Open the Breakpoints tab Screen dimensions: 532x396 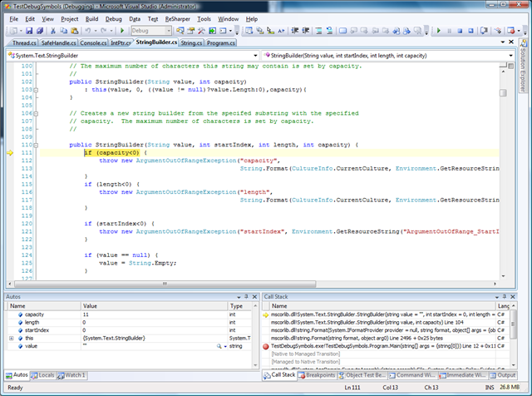click(318, 375)
